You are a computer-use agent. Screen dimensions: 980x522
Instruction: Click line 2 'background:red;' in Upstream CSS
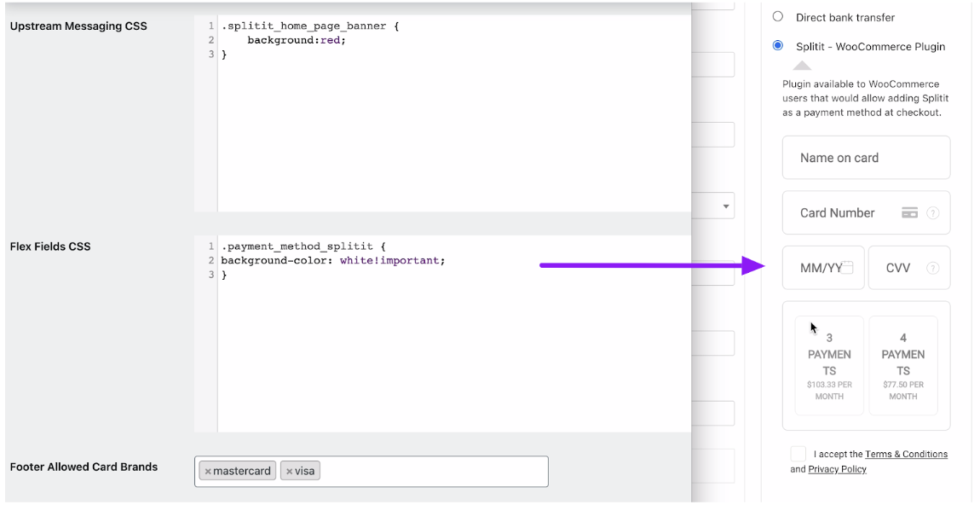[297, 40]
